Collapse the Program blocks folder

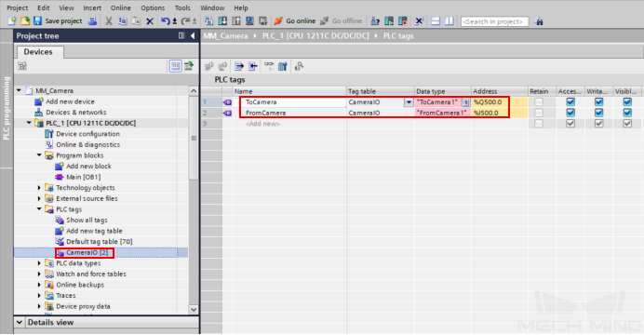[x=39, y=155]
